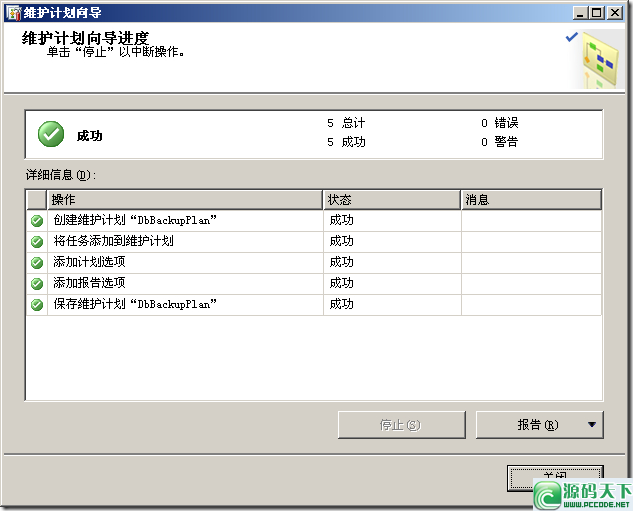The image size is (633, 511).
Task: Open the 报告(R) button dropdown arrow
Action: (592, 425)
